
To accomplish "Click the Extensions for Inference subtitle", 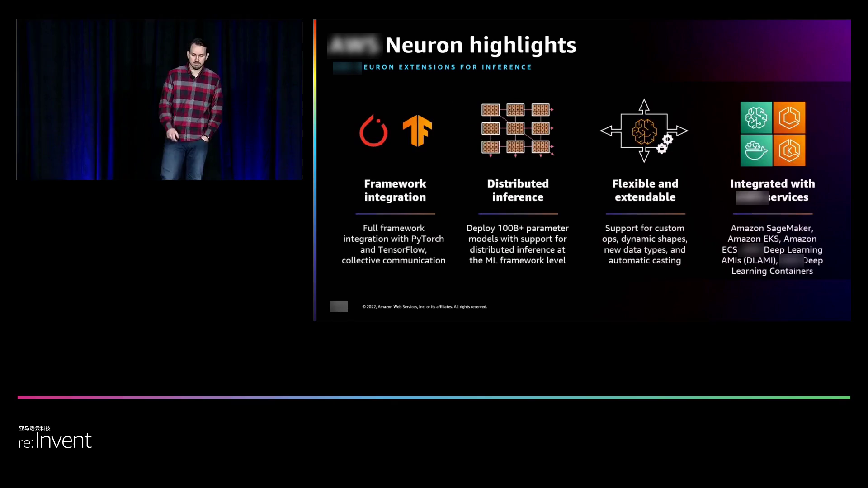I will (448, 67).
